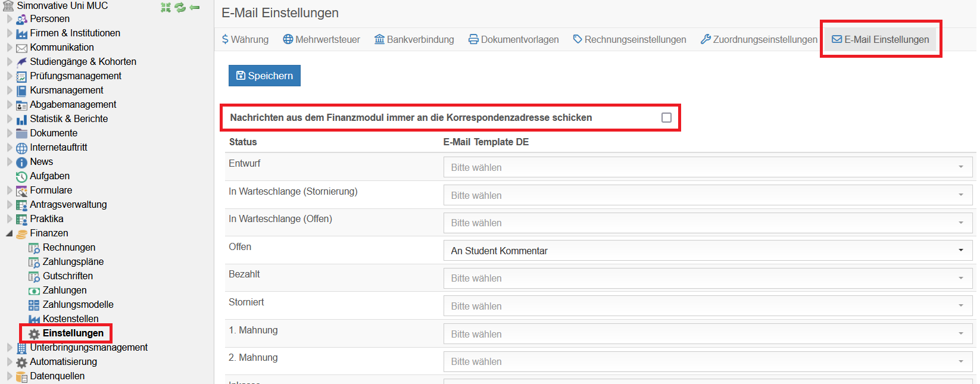Image resolution: width=980 pixels, height=384 pixels.
Task: Click the building icon for Unterbringungsmanagement
Action: 22,348
